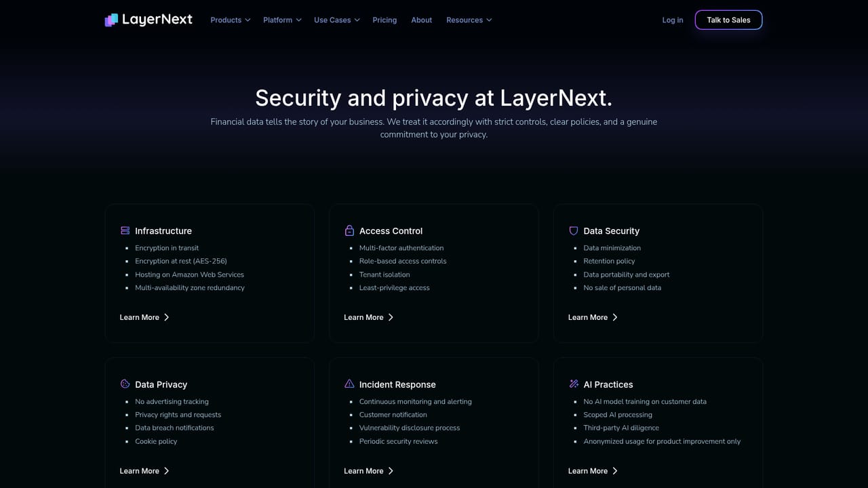Screen dimensions: 868x488
Task: Click the arrow next to Data Security Learn More
Action: pyautogui.click(x=615, y=317)
